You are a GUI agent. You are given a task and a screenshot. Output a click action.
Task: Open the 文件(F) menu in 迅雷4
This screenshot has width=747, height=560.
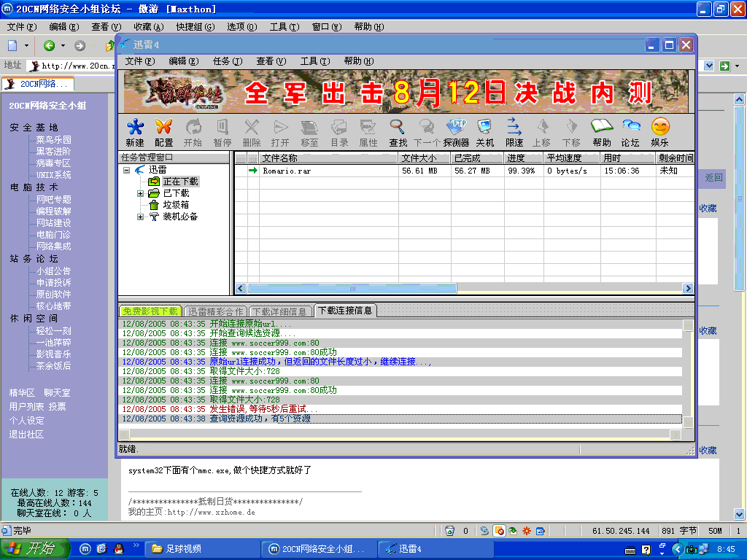[139, 61]
